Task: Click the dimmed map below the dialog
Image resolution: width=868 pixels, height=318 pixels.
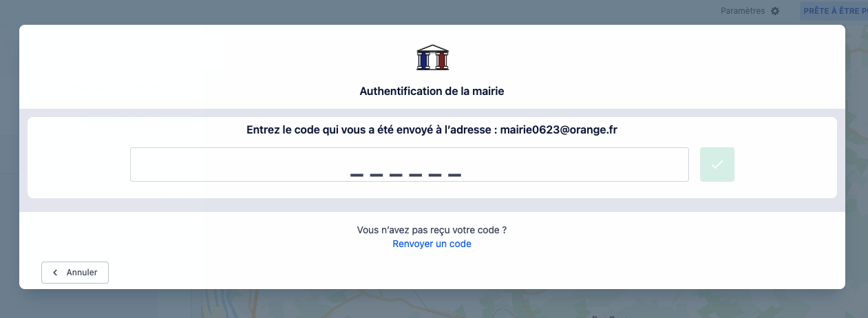Action: pyautogui.click(x=413, y=304)
